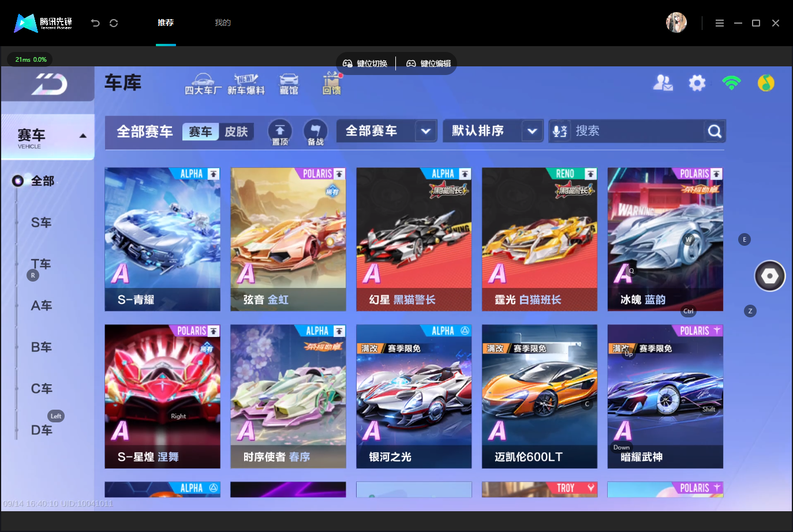Image resolution: width=793 pixels, height=532 pixels.
Task: Click pin icon on 冰魄 蓝韵 card
Action: click(x=716, y=174)
